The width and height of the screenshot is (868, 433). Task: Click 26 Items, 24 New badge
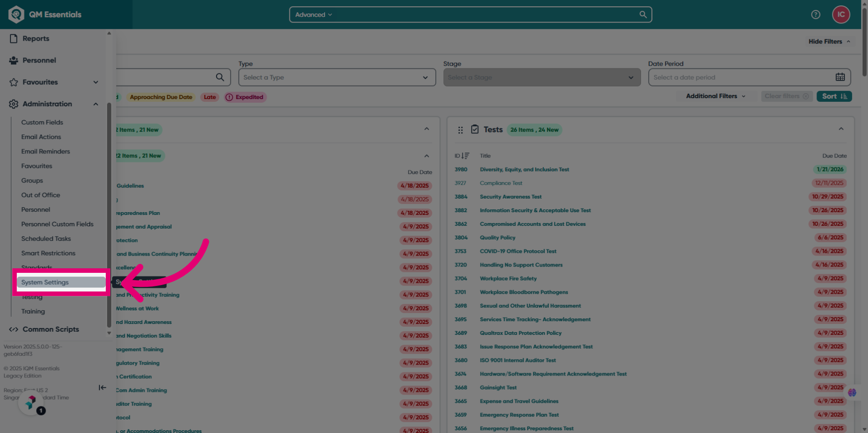pyautogui.click(x=534, y=130)
